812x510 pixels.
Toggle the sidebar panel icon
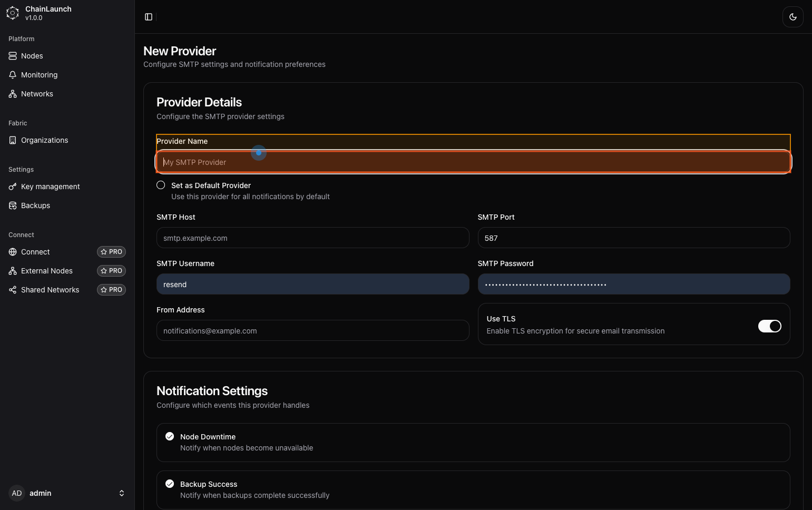click(x=149, y=17)
